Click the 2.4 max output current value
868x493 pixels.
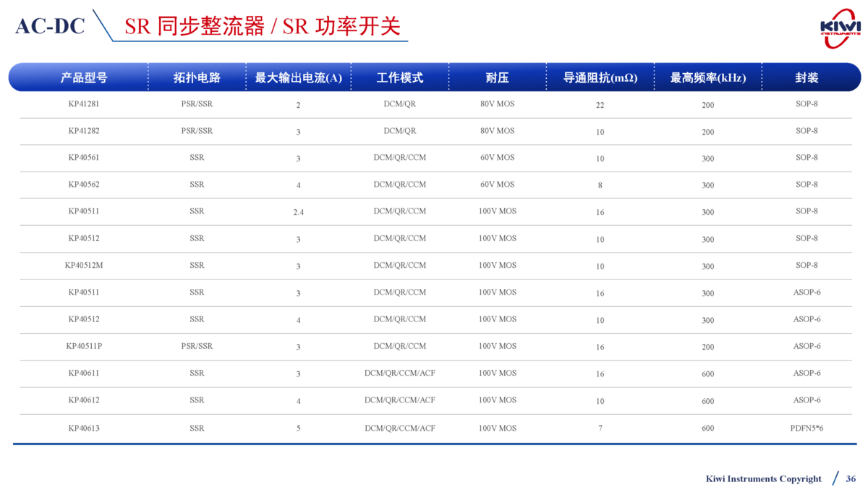click(298, 212)
